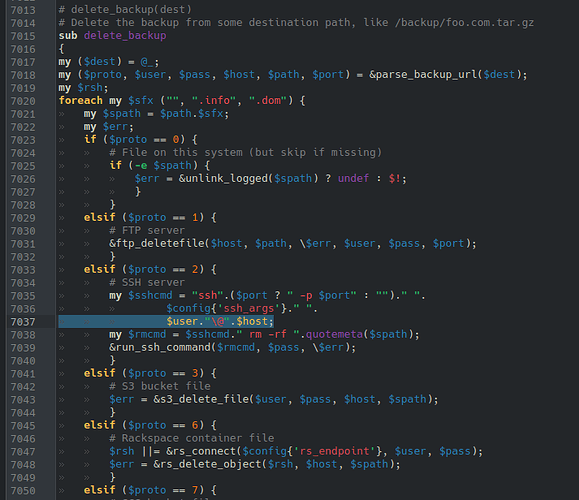
Task: Click the '# delete_backup(dest)' comment
Action: pos(125,10)
